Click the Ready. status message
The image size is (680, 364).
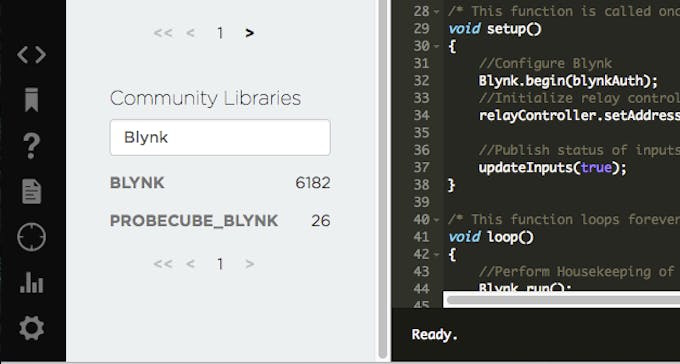(435, 334)
